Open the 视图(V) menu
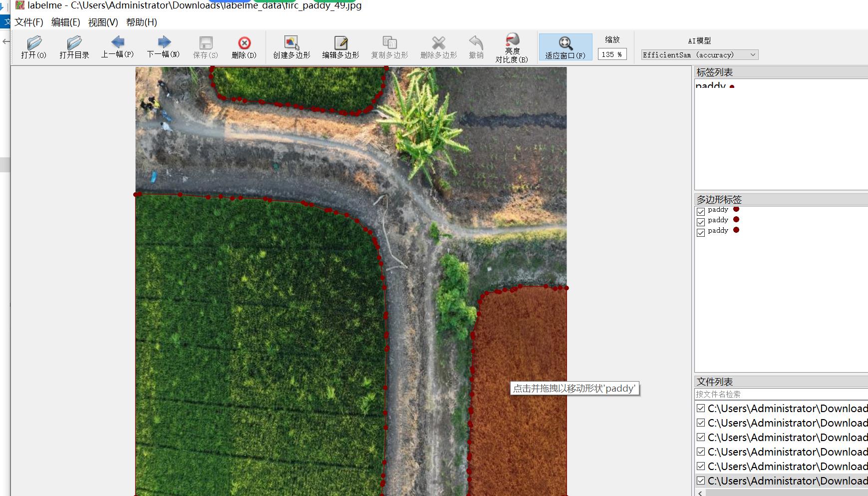This screenshot has width=868, height=496. (x=103, y=22)
